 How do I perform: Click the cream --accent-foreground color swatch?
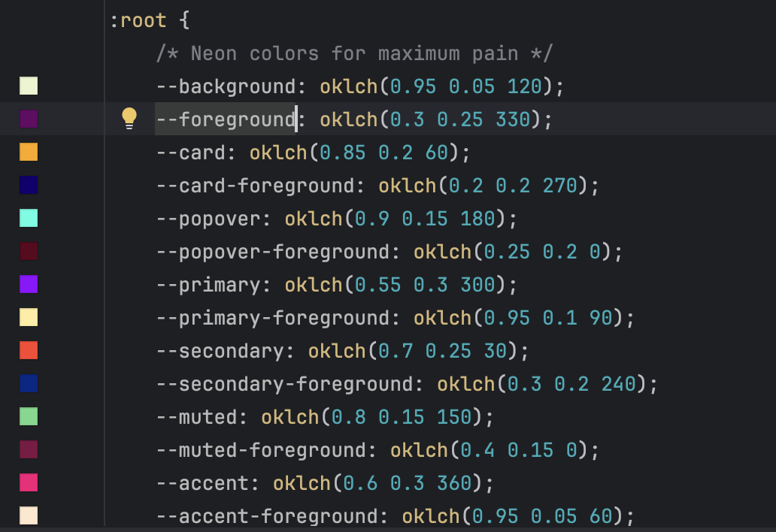(29, 515)
